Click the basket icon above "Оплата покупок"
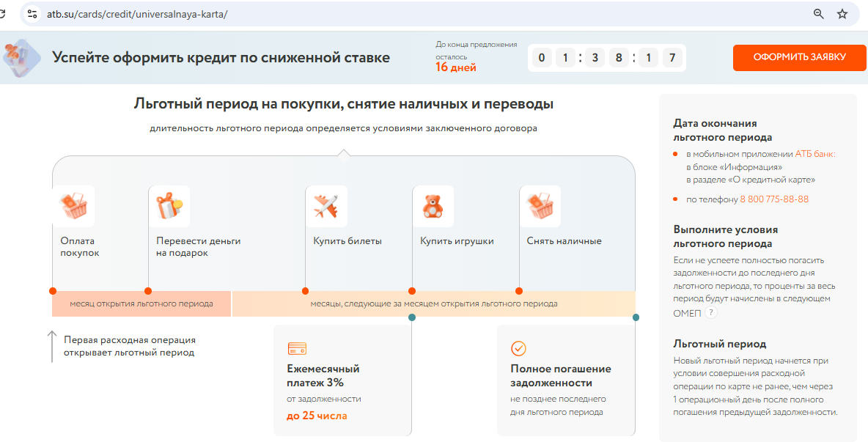Viewport: 868px width, 442px height. click(x=73, y=206)
